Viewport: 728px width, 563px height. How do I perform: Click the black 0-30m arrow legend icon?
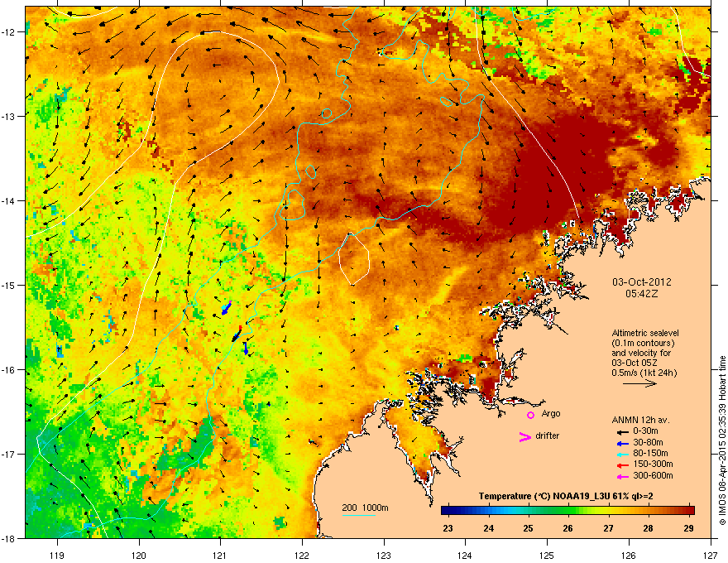pyautogui.click(x=622, y=432)
